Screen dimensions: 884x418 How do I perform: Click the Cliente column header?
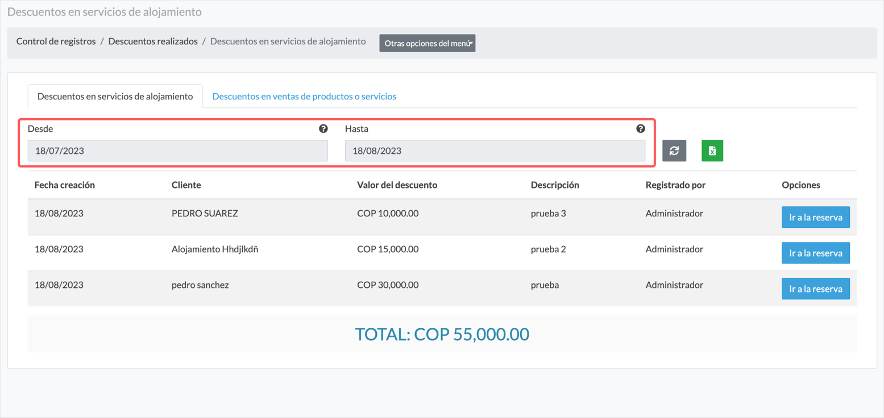click(x=186, y=185)
